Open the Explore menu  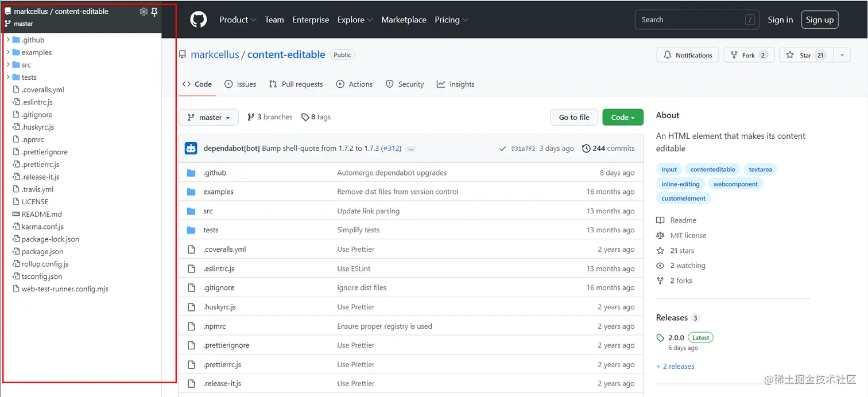[x=354, y=19]
